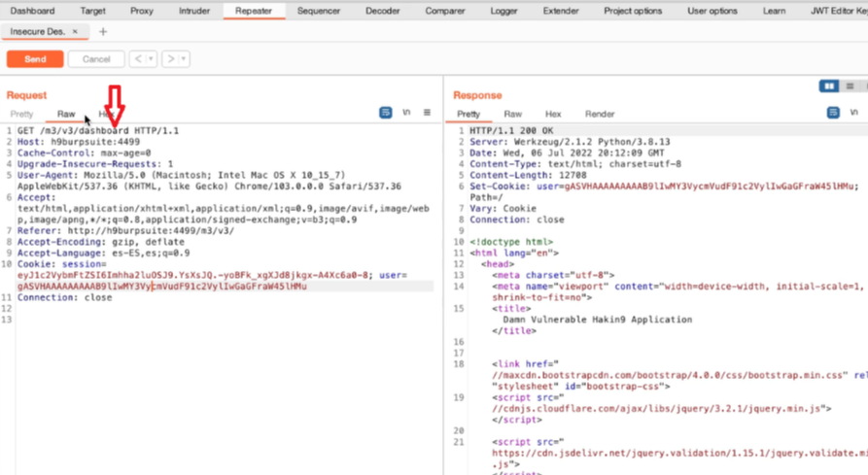868x475 pixels.
Task: Toggle Response message wrap icon
Action: [833, 113]
